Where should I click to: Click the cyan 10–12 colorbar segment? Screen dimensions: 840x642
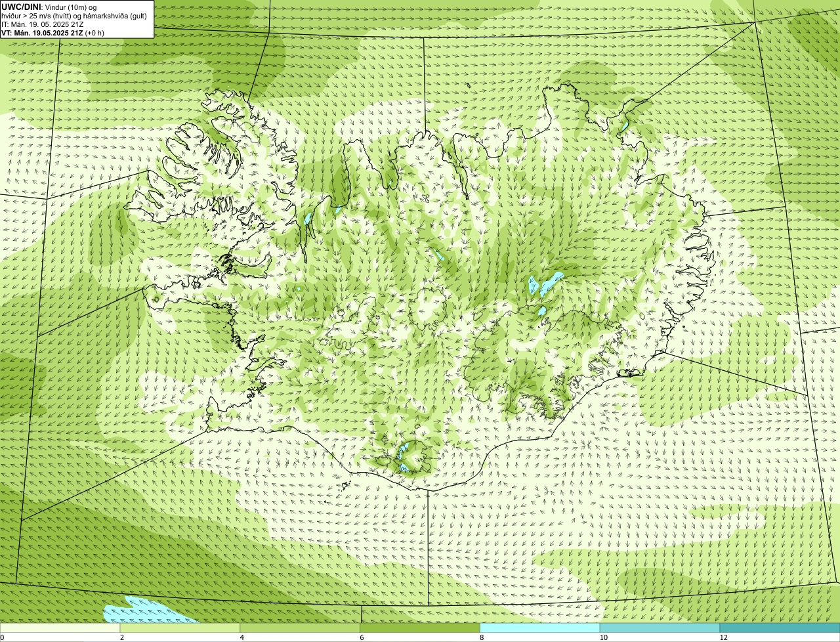[660, 628]
